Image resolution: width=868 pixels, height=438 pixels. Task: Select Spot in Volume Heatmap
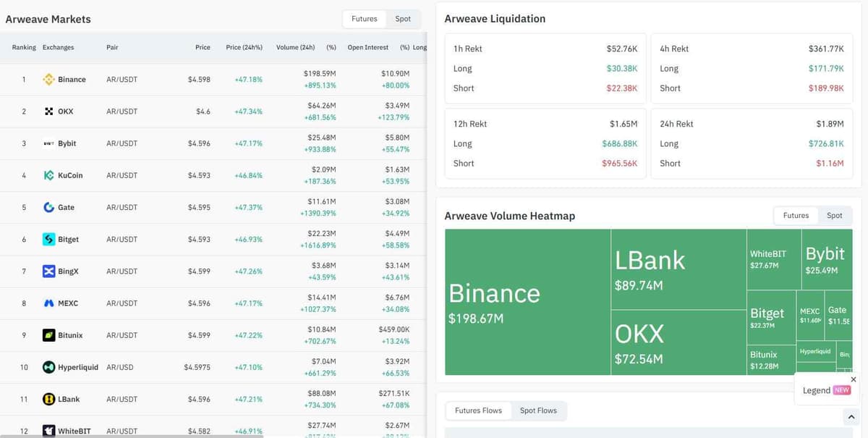pos(835,216)
